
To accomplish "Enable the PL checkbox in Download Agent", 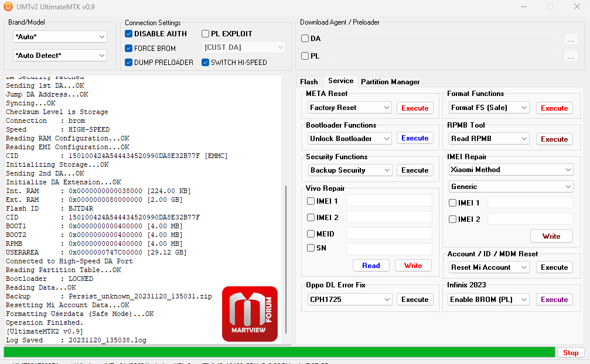I will 305,56.
